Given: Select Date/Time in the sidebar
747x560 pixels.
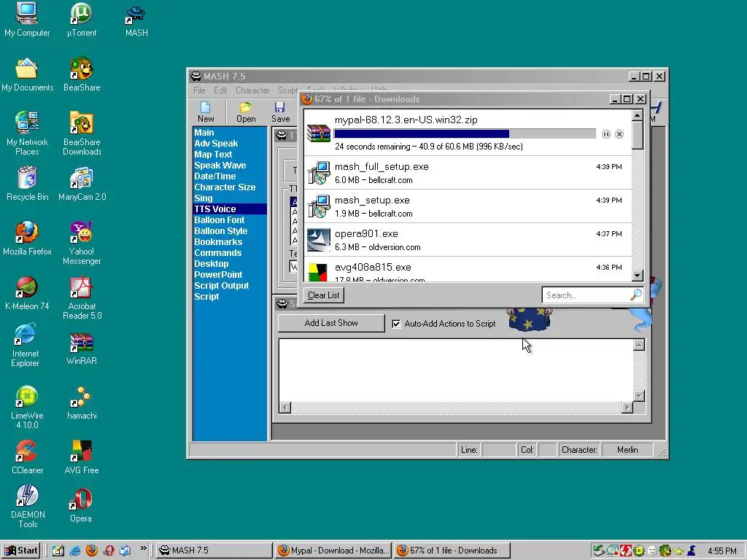Looking at the screenshot, I should pyautogui.click(x=230, y=176).
